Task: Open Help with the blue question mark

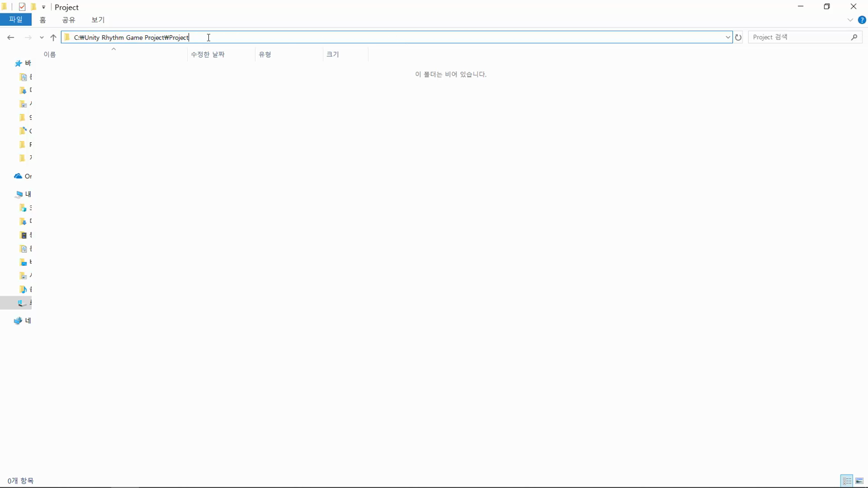Action: click(x=862, y=20)
